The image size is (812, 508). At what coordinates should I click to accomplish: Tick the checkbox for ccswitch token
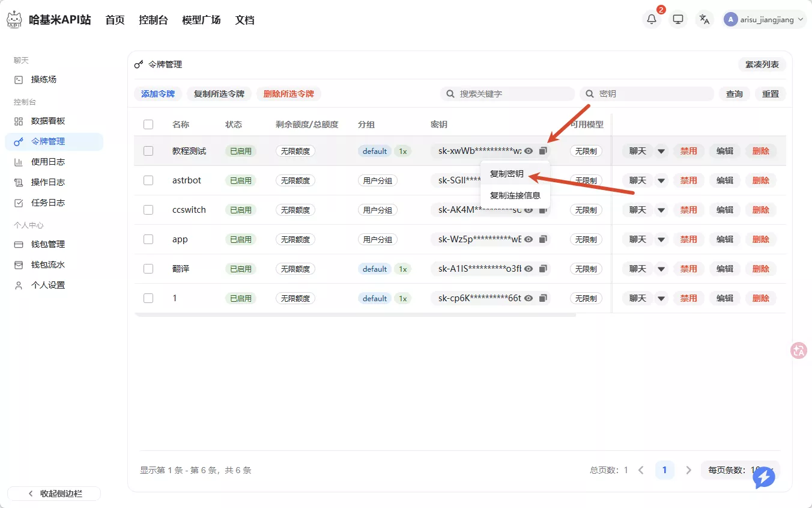pos(148,210)
